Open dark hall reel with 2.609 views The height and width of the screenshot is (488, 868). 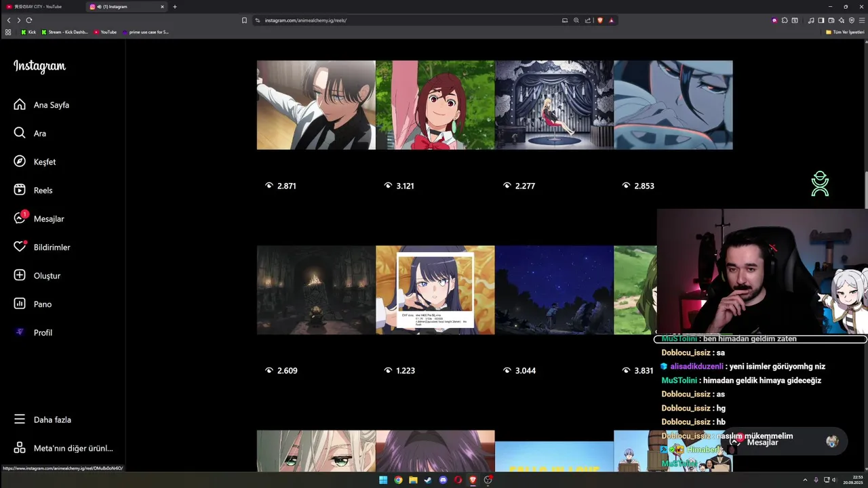(x=316, y=290)
